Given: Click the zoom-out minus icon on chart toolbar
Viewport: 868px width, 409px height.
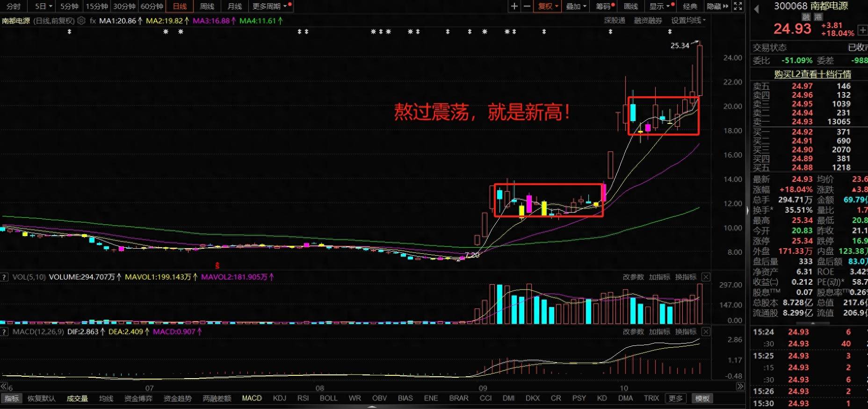Looking at the screenshot, I should [x=527, y=6].
